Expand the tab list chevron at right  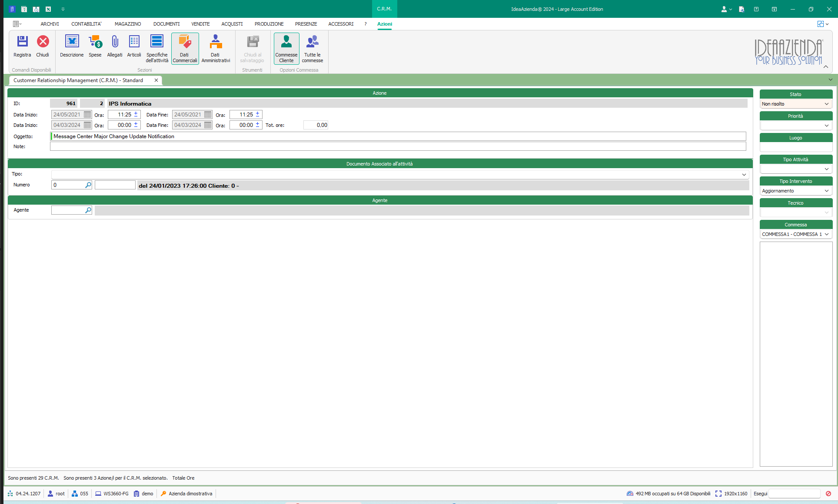point(831,80)
